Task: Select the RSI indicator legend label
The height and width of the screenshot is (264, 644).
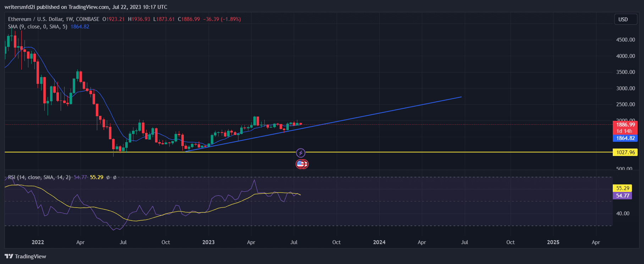Action: point(39,177)
